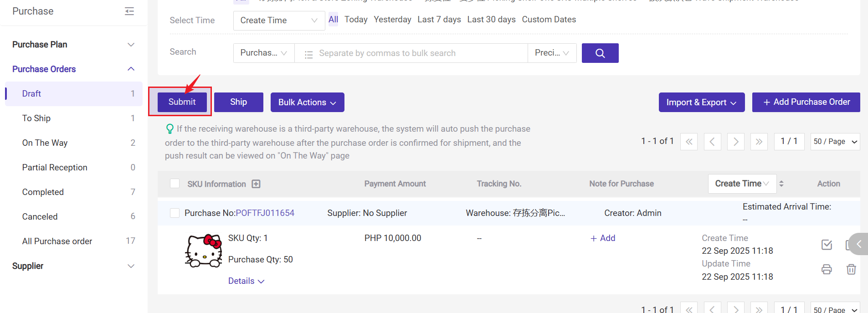Open the Bulk Actions dropdown

[x=307, y=103]
